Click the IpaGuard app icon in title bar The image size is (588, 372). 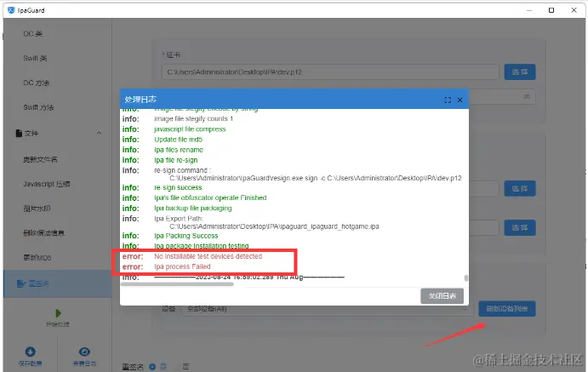(11, 10)
